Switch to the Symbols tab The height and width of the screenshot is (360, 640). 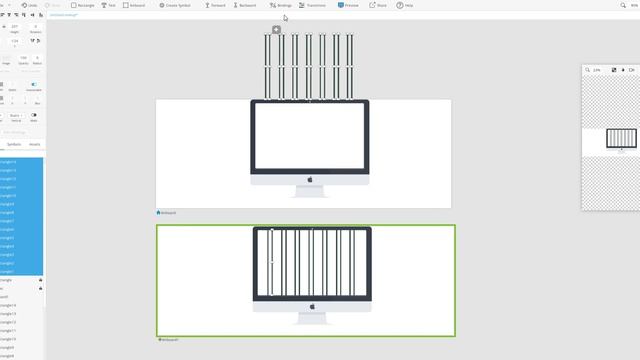click(14, 144)
